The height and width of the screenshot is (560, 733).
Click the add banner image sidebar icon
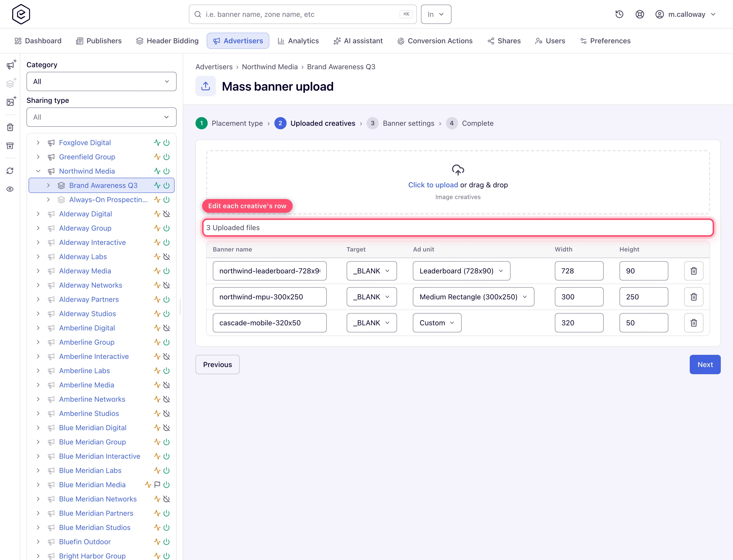pos(11,101)
